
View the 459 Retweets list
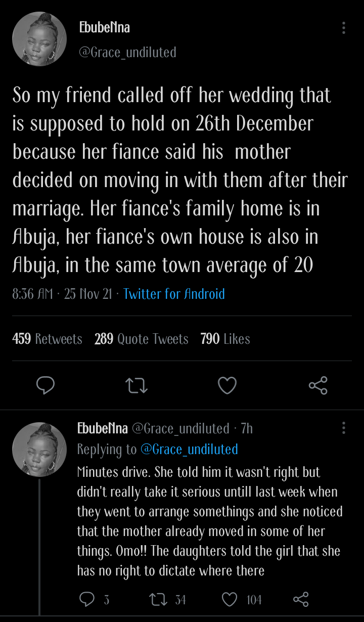click(47, 339)
